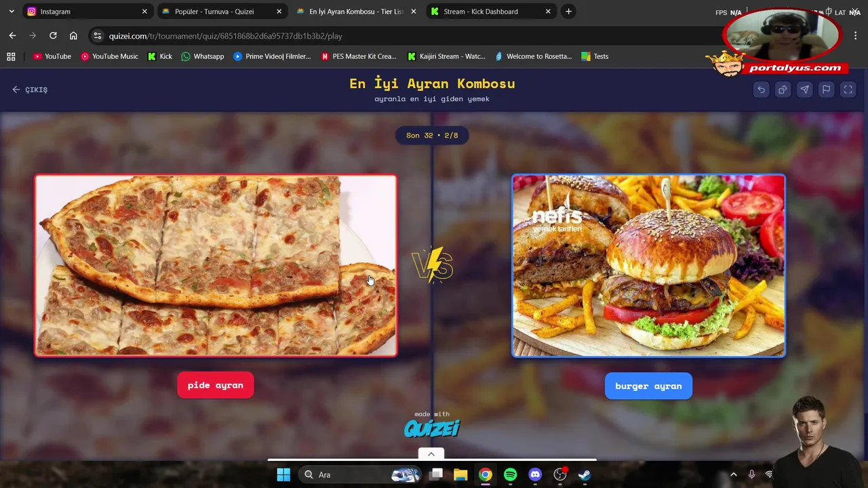
Task: Open File Explorer from the taskbar
Action: 460,474
